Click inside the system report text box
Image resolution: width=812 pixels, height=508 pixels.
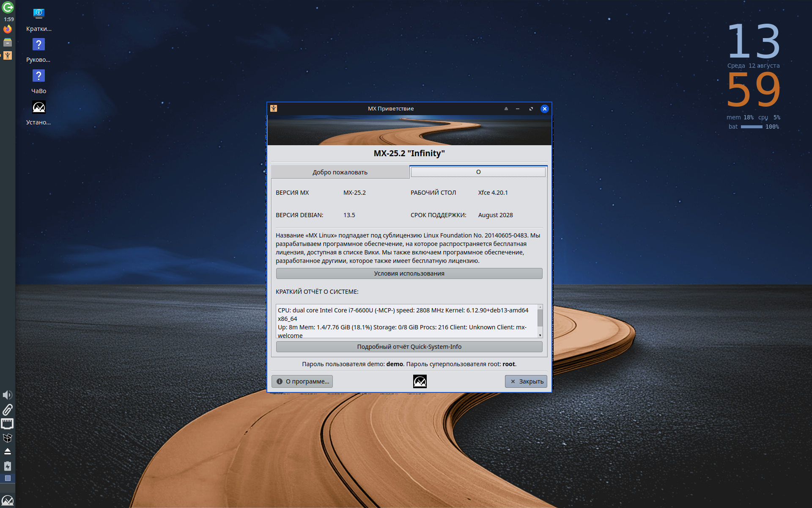406,321
